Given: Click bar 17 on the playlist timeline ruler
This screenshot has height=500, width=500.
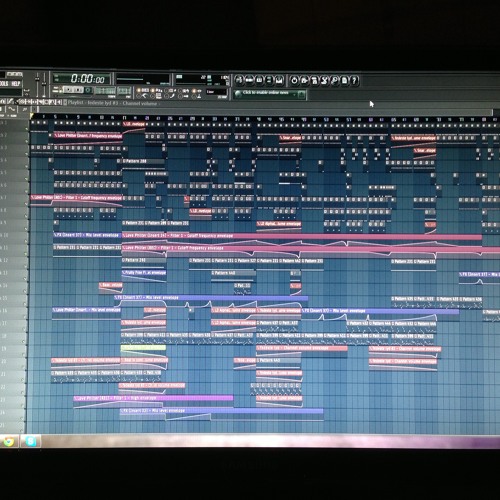Looking at the screenshot, I should [124, 118].
